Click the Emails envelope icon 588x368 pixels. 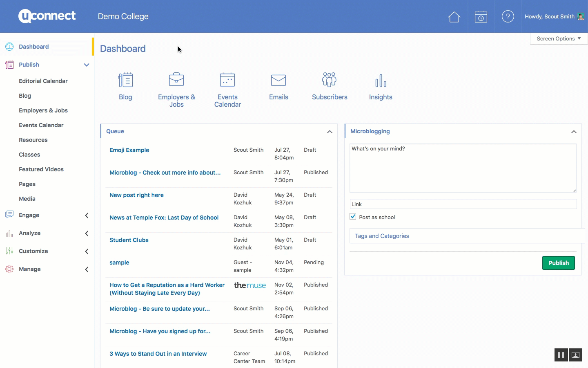click(x=278, y=80)
